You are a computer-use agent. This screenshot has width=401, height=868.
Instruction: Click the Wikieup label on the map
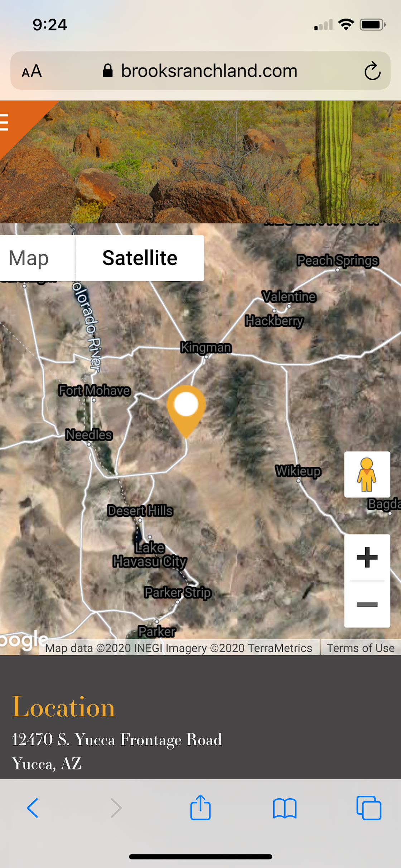point(298,471)
